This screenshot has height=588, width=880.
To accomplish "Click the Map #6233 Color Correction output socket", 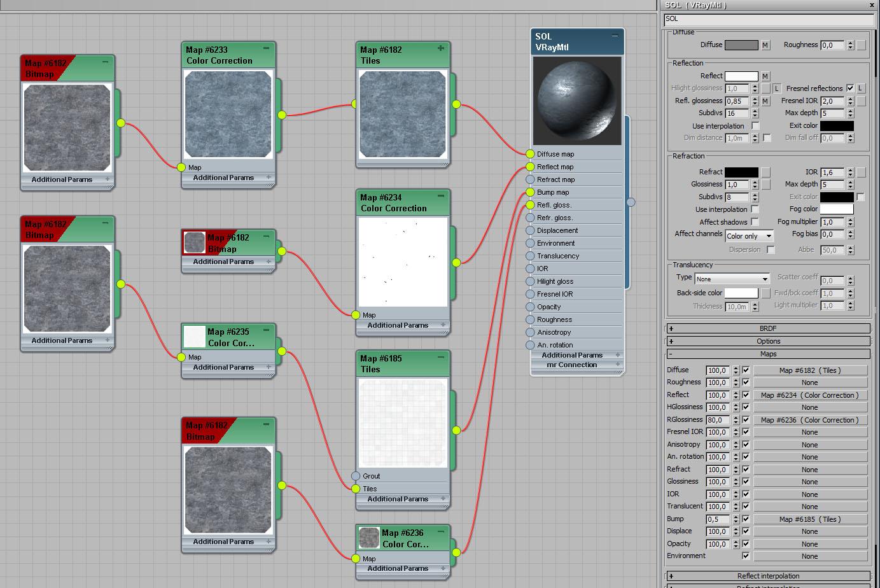I will (x=282, y=115).
